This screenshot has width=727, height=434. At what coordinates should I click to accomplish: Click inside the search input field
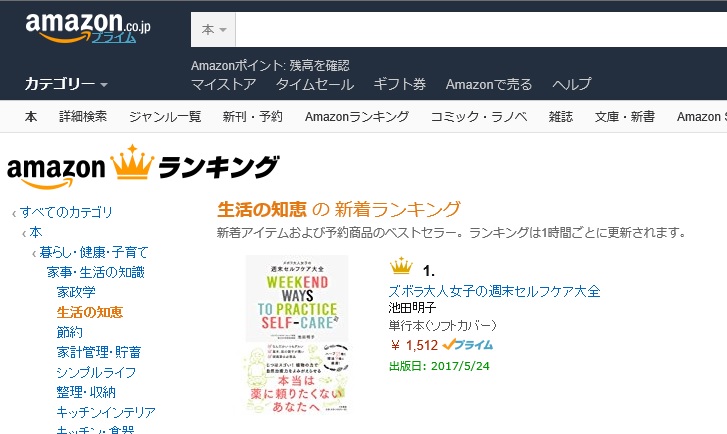481,30
